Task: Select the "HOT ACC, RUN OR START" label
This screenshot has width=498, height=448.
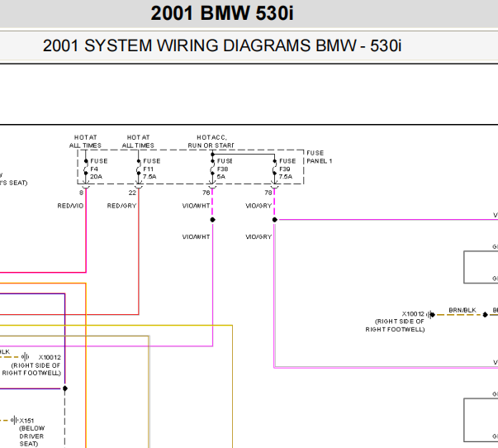Action: pos(211,141)
